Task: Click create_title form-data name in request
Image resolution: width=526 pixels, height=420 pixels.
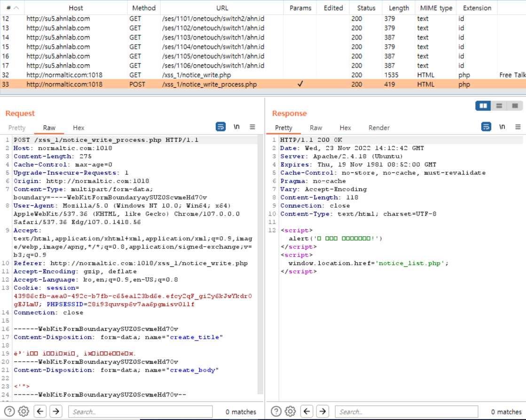Action: (195, 337)
